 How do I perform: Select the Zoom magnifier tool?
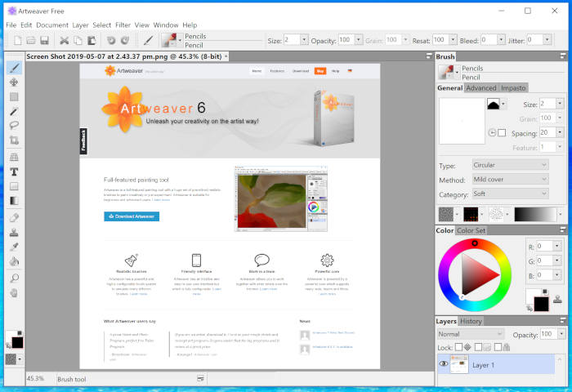point(14,278)
